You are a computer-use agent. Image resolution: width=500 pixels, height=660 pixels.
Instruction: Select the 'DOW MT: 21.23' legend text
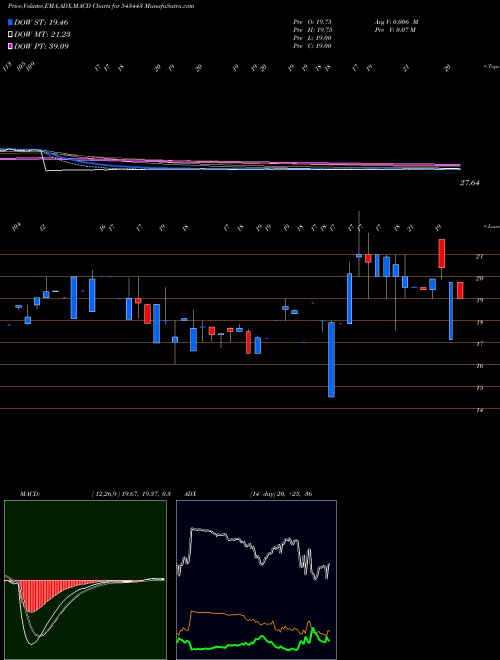click(42, 35)
